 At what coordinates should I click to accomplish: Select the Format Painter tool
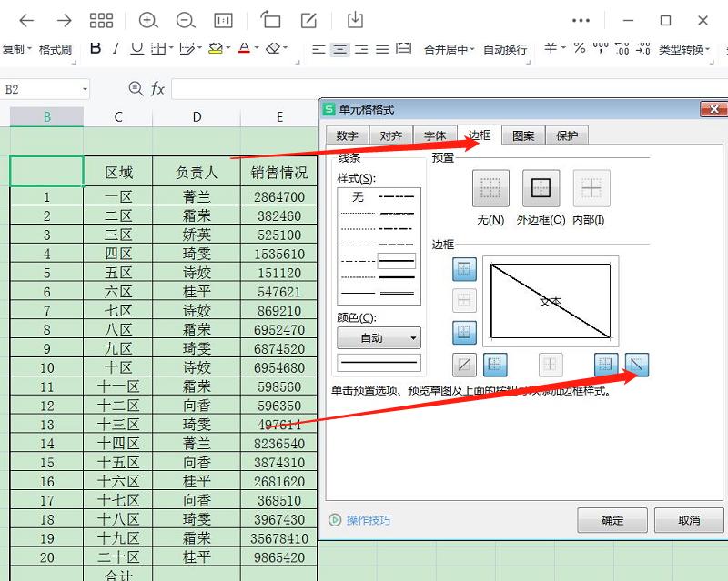(x=54, y=48)
